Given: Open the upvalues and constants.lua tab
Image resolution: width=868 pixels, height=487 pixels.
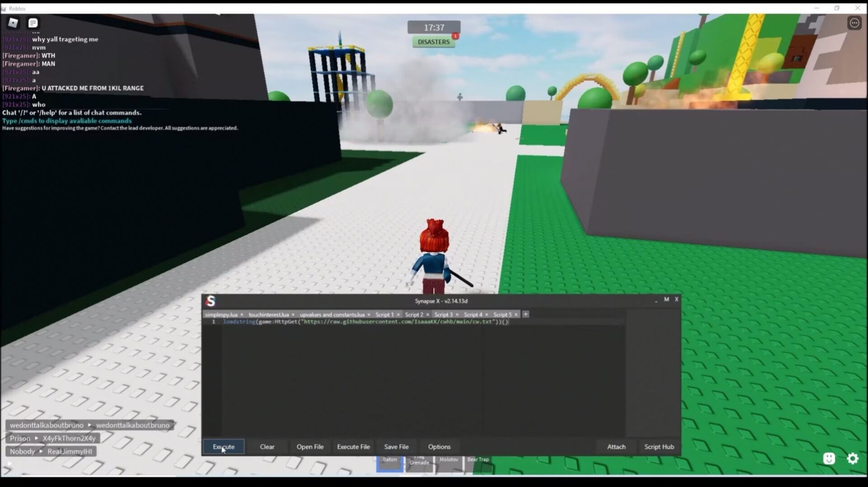Looking at the screenshot, I should click(x=332, y=314).
